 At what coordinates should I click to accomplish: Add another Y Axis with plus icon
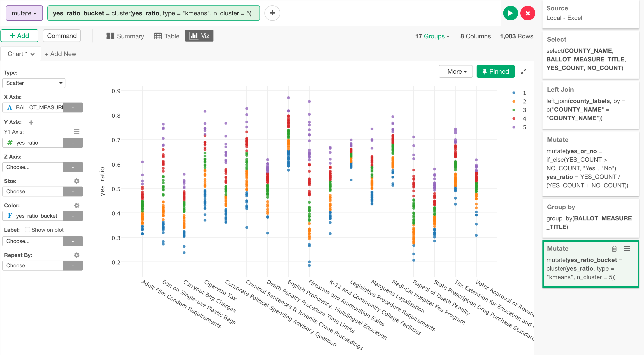(31, 122)
